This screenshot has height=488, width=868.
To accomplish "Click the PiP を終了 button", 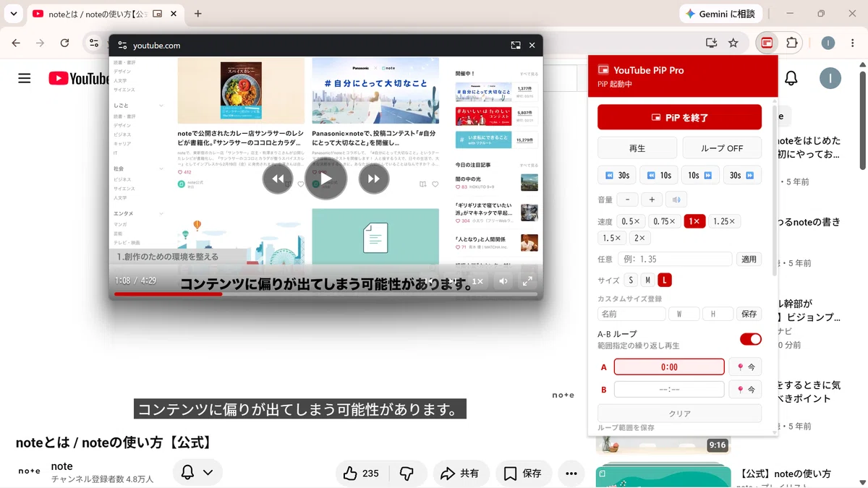I will (x=679, y=117).
